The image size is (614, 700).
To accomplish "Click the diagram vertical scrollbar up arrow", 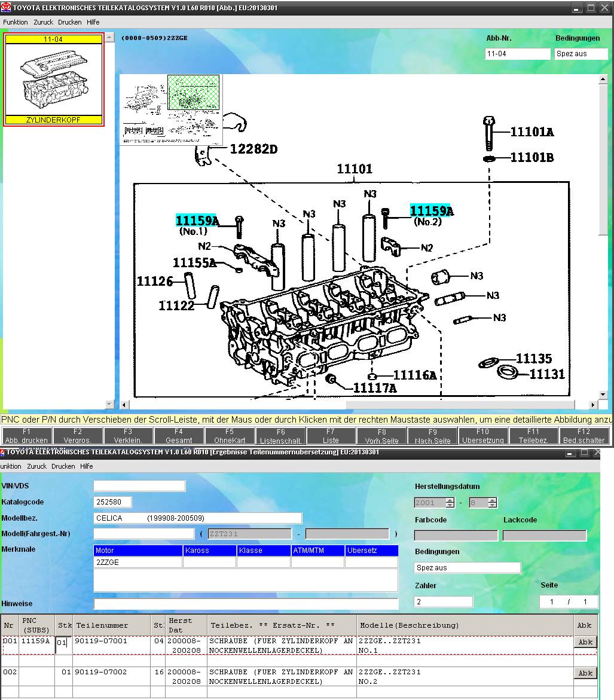I will 603,80.
